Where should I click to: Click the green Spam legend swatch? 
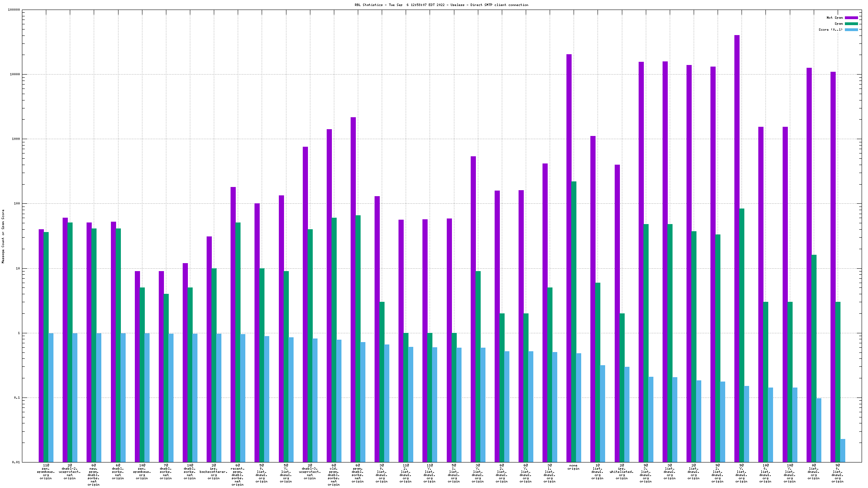pyautogui.click(x=851, y=24)
